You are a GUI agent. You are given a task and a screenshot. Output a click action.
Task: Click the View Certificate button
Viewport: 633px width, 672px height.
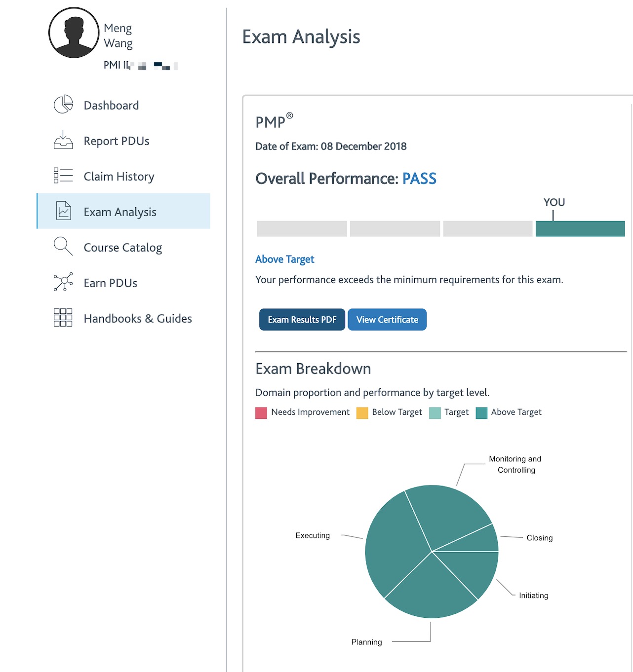[x=387, y=320]
